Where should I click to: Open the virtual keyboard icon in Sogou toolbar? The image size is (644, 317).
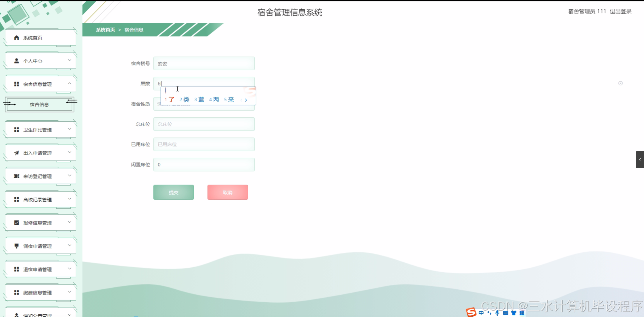[x=506, y=313]
